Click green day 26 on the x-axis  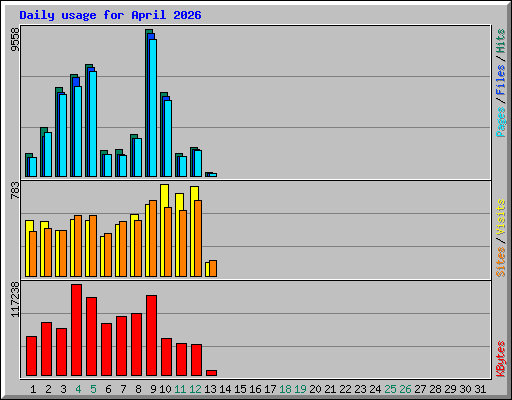click(x=405, y=389)
